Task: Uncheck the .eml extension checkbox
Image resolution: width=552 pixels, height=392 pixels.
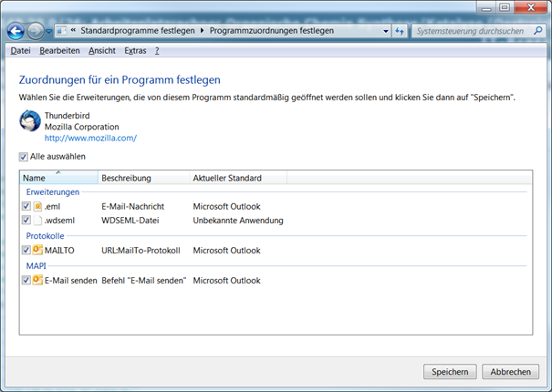Action: (26, 207)
